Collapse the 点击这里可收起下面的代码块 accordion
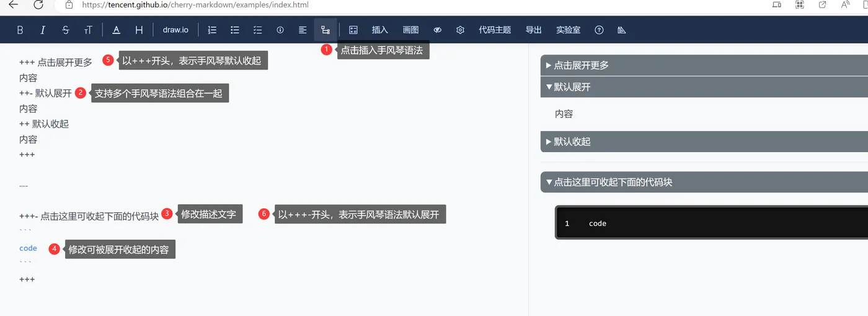Screen dimensions: 868x316 (x=704, y=183)
